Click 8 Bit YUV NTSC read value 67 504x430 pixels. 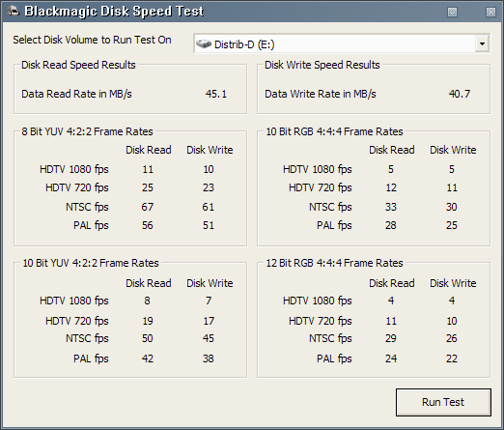click(148, 207)
